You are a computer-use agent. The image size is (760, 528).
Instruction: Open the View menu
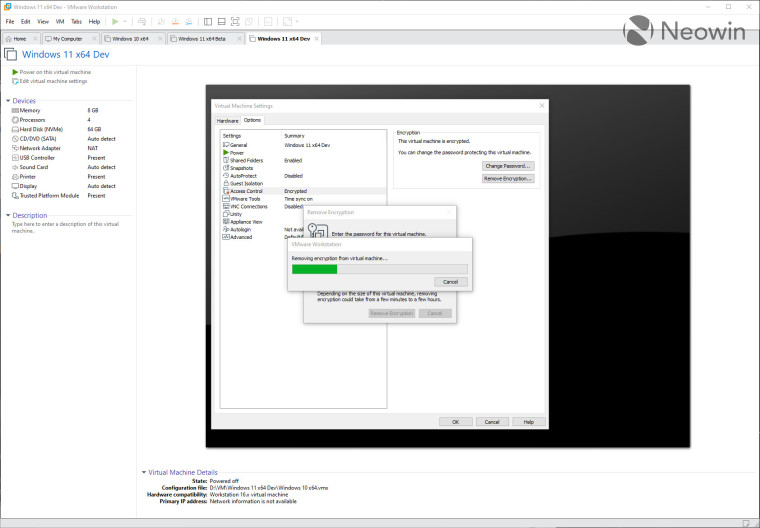click(43, 21)
